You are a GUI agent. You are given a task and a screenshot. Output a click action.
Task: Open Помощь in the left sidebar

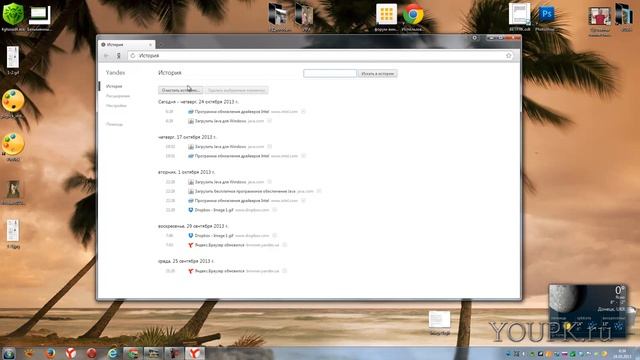(115, 124)
